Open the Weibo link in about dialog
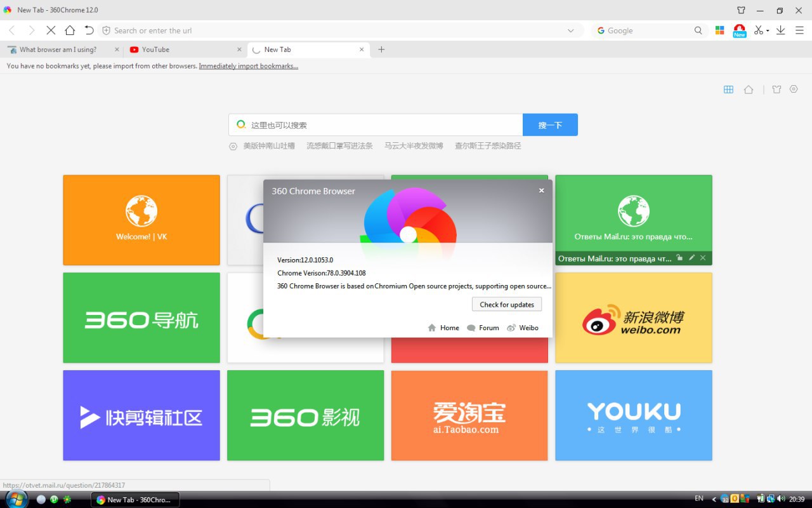The image size is (812, 508). [x=523, y=328]
